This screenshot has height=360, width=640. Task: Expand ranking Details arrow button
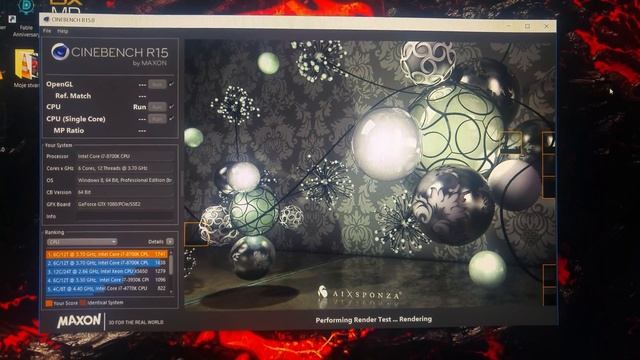(170, 242)
